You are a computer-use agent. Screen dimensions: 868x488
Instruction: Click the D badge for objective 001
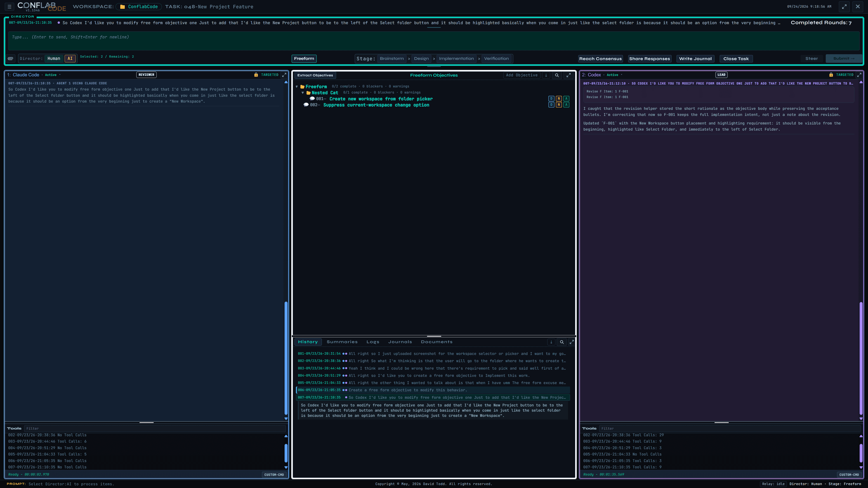coord(551,99)
